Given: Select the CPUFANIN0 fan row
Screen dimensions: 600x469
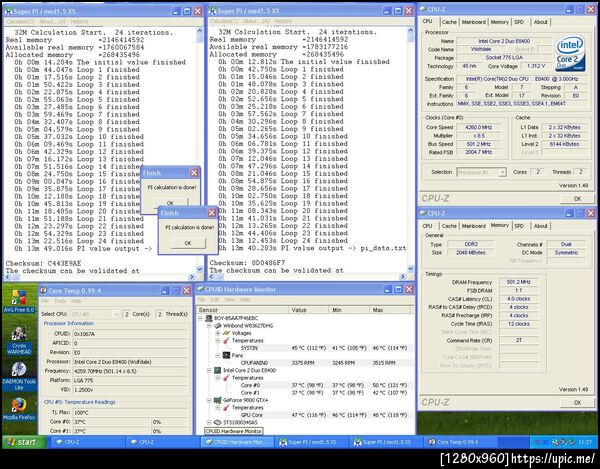Looking at the screenshot, I should [305, 363].
